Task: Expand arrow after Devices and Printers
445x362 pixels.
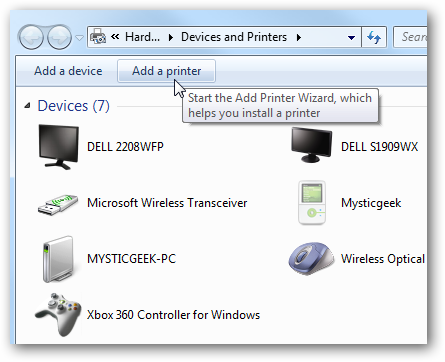Action: click(299, 37)
